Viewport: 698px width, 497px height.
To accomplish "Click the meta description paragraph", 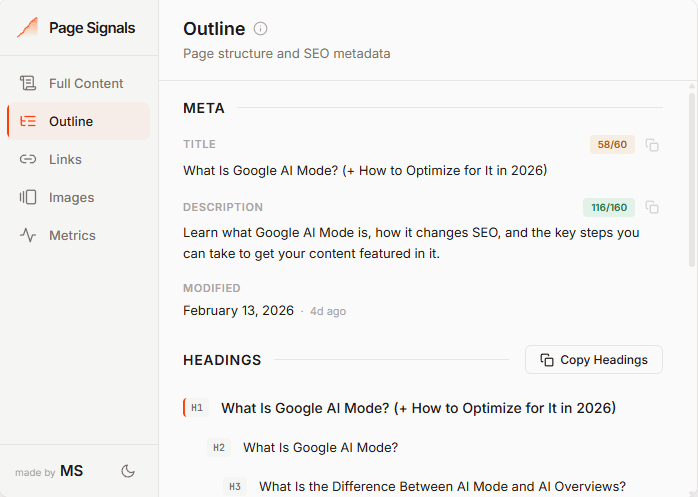I will click(411, 243).
